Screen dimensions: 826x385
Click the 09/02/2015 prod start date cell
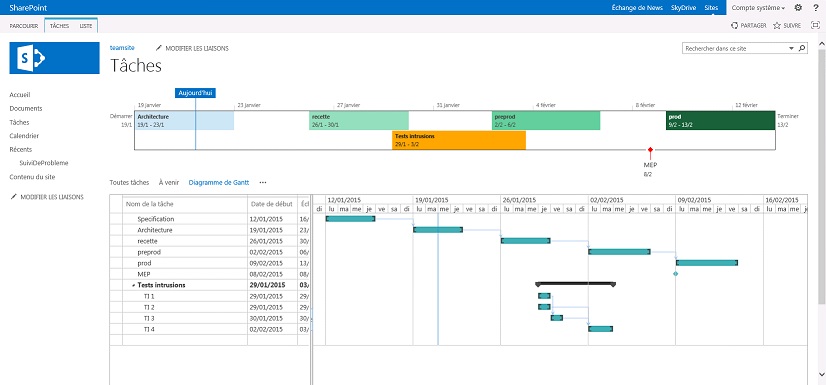[x=272, y=263]
